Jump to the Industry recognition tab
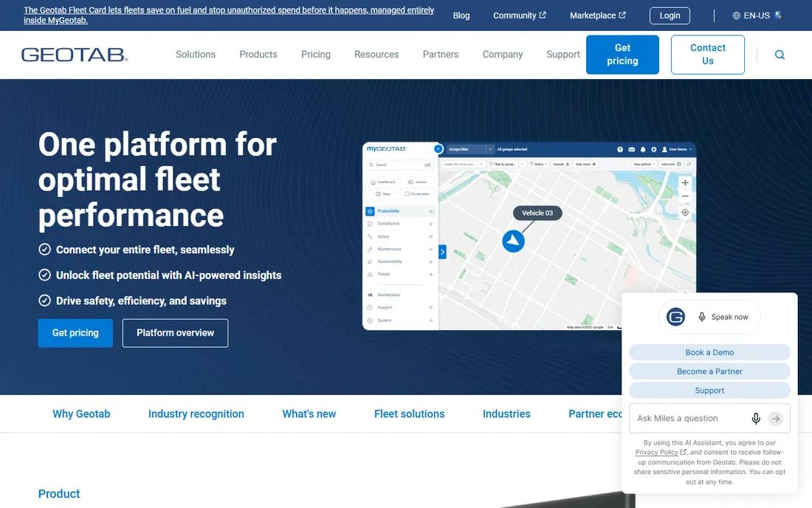Screen dimensions: 812x508 196,413
